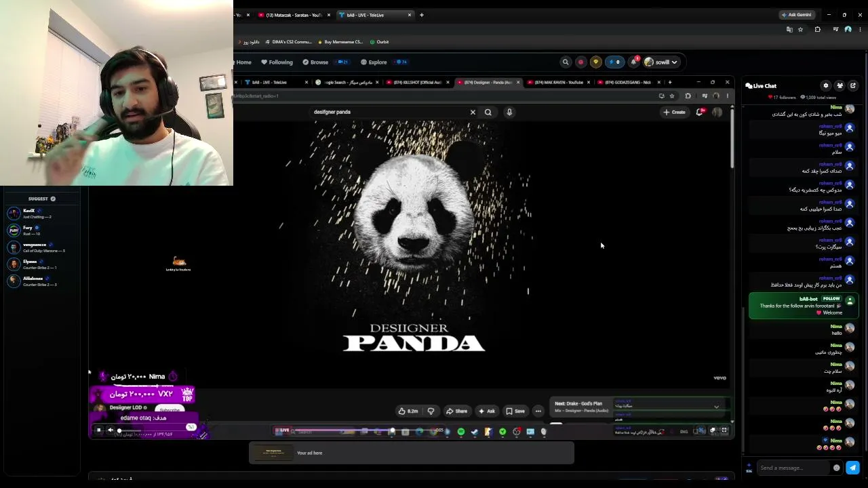Open a new browser tab

click(422, 15)
